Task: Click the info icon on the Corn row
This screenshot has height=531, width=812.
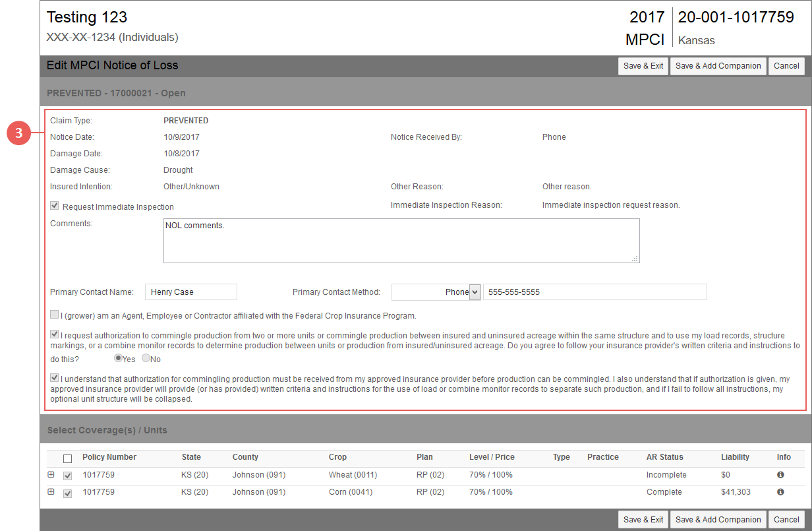Action: (780, 491)
